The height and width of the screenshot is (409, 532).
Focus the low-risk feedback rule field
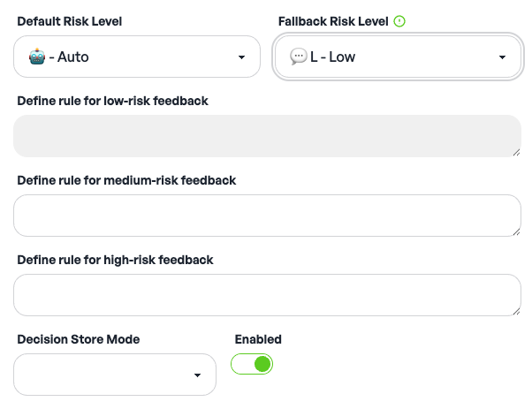click(265, 136)
